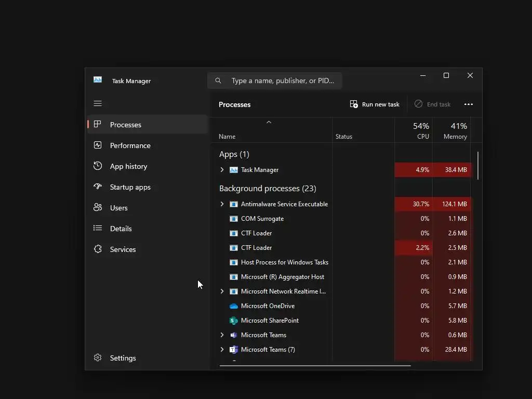Click the search magnifier icon
This screenshot has height=399, width=532.
(x=218, y=81)
